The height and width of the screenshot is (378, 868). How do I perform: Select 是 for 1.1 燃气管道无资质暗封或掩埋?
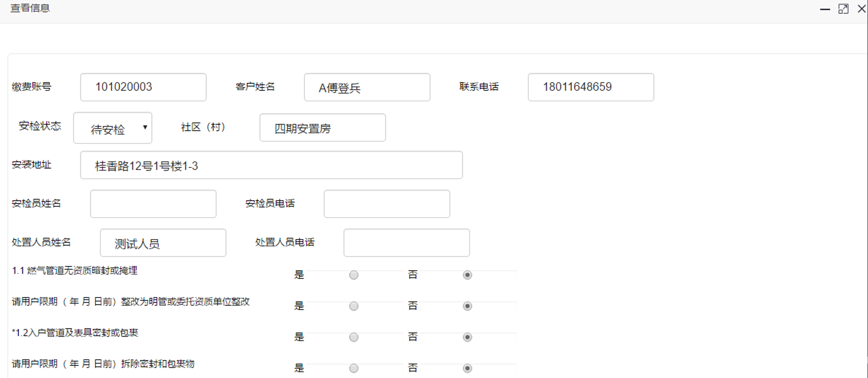point(354,275)
